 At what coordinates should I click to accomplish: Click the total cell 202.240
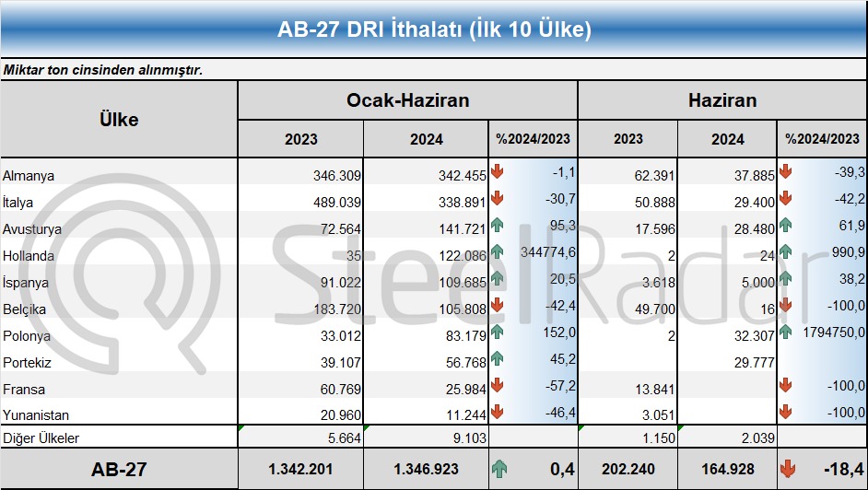628,469
